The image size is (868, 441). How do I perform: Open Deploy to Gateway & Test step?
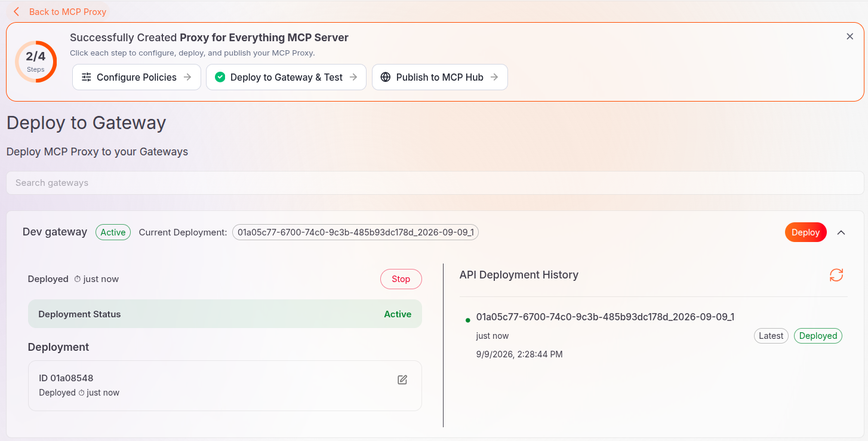pos(286,77)
